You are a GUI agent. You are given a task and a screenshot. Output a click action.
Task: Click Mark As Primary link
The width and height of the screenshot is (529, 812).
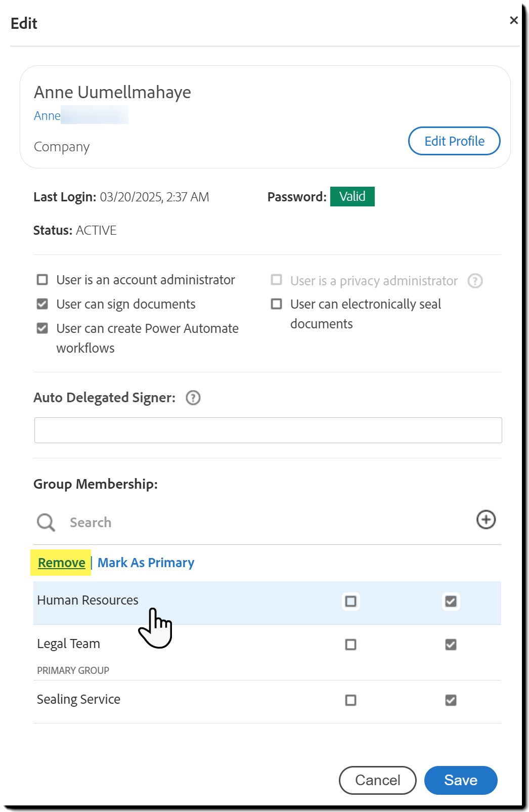click(146, 563)
